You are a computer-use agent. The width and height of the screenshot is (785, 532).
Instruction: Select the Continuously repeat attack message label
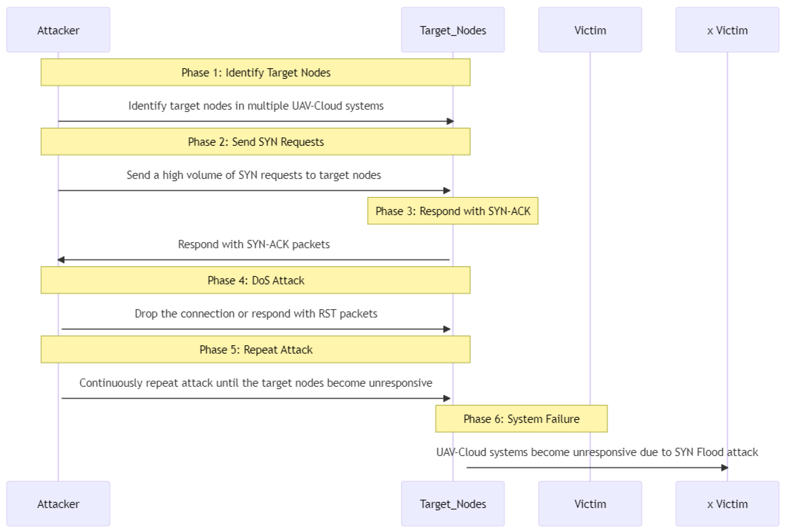pos(256,382)
